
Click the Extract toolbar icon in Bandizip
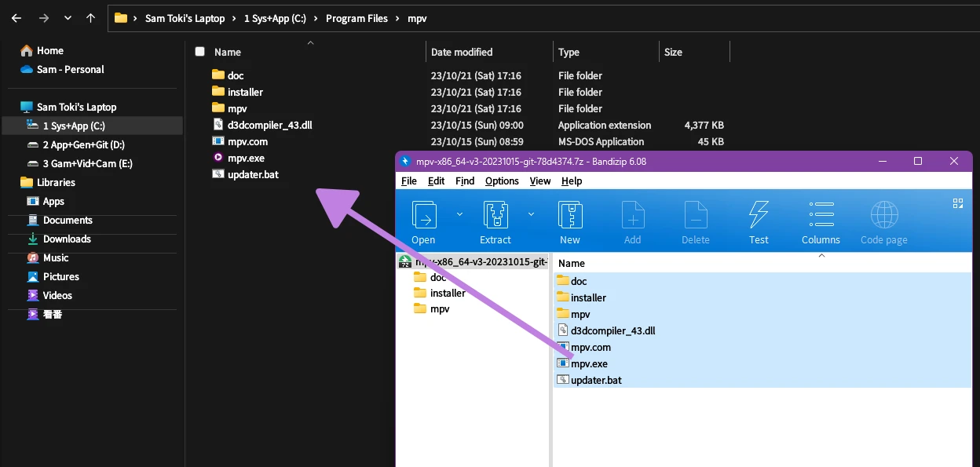click(495, 221)
